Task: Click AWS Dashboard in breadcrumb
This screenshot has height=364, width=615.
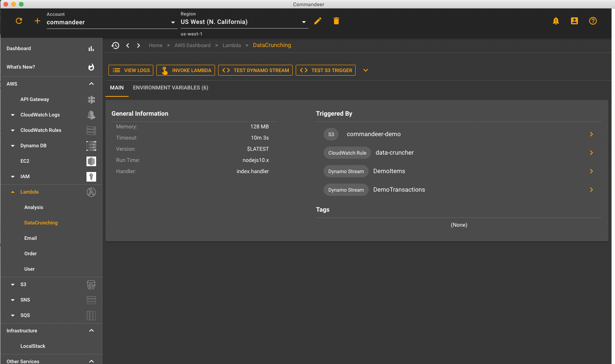Action: (193, 45)
